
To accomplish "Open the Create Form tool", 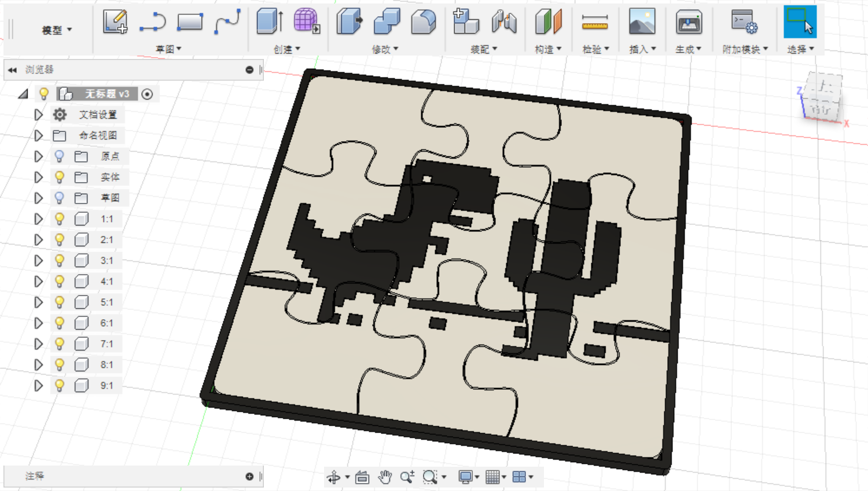I will [307, 21].
